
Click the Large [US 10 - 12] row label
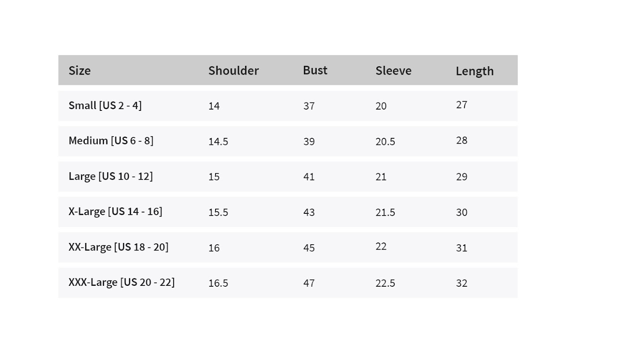pos(110,176)
